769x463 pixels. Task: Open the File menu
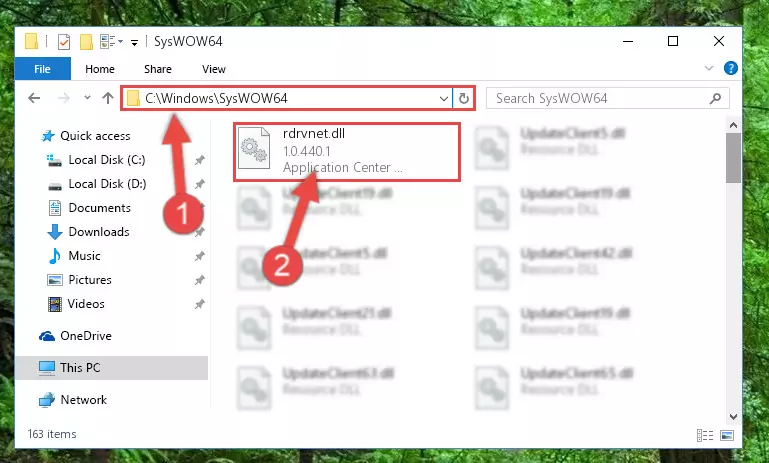[x=43, y=69]
